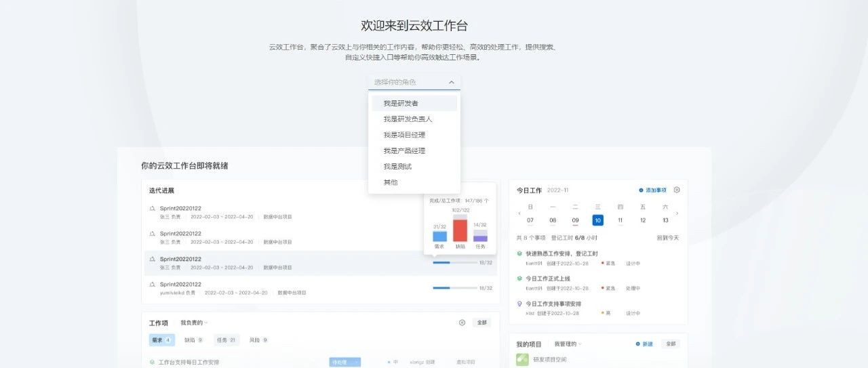This screenshot has width=868, height=368.
Task: Click the 完成/总工作项 147/186 chart label
Action: [x=459, y=201]
